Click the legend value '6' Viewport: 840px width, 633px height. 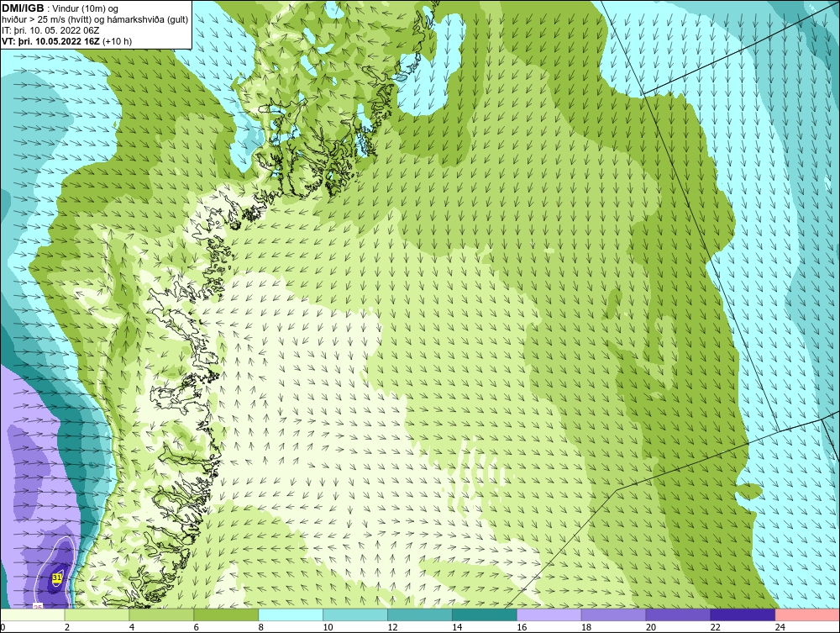pos(196,627)
